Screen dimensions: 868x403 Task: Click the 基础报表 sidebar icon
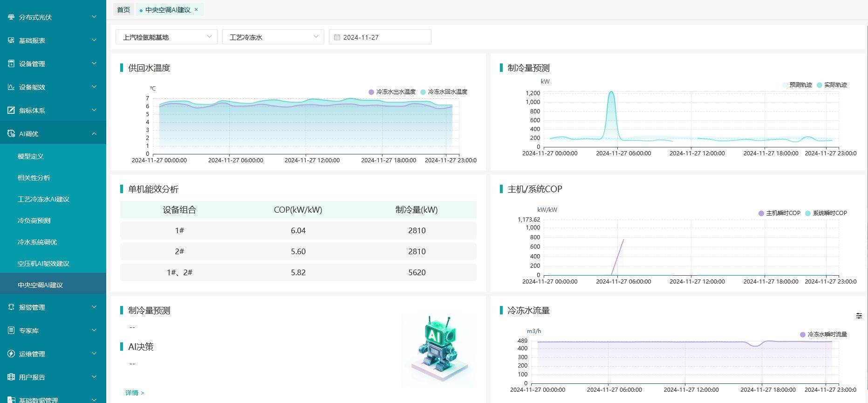[x=11, y=41]
